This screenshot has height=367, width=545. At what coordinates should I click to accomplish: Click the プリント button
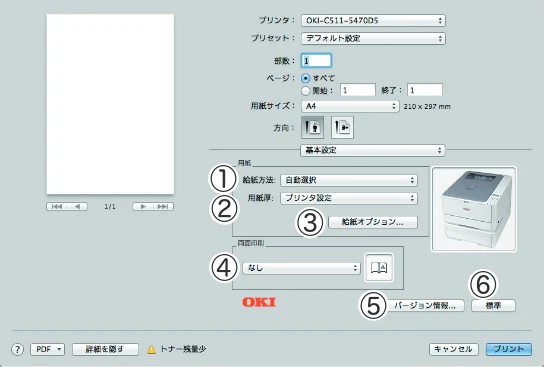(x=509, y=349)
